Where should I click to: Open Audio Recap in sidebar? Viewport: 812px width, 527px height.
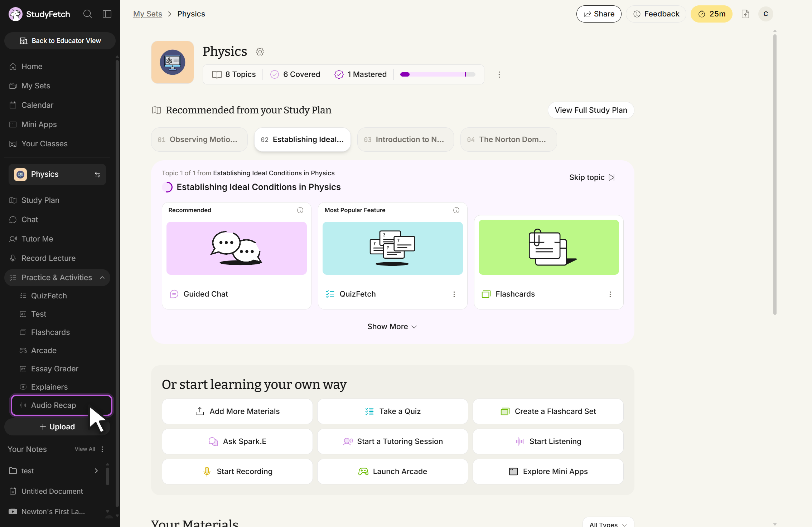click(62, 405)
